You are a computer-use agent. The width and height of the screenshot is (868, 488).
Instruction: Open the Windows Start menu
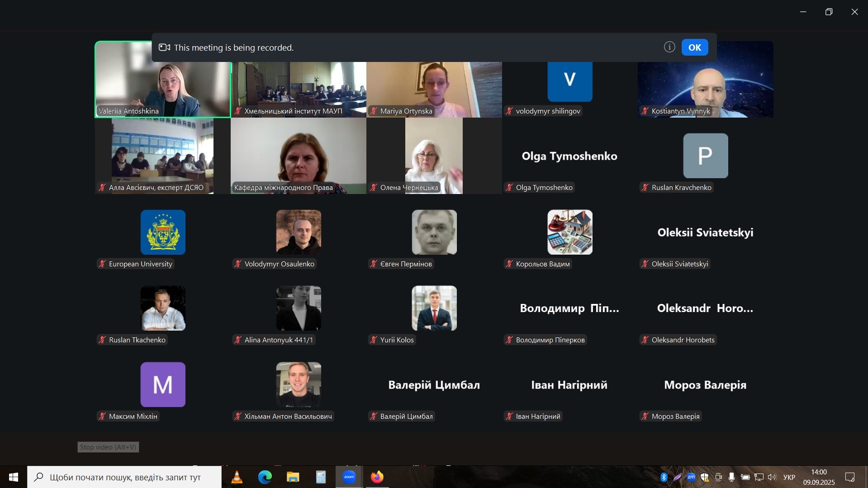click(13, 477)
